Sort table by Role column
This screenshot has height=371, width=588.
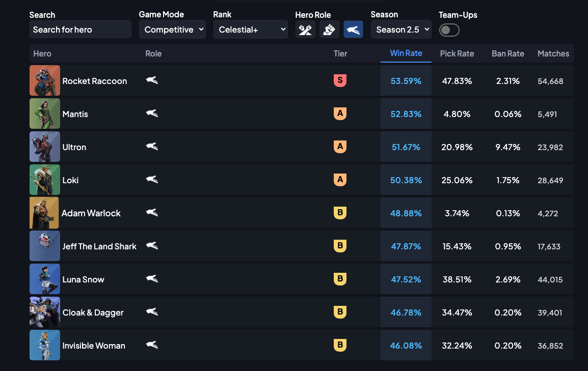click(x=153, y=53)
